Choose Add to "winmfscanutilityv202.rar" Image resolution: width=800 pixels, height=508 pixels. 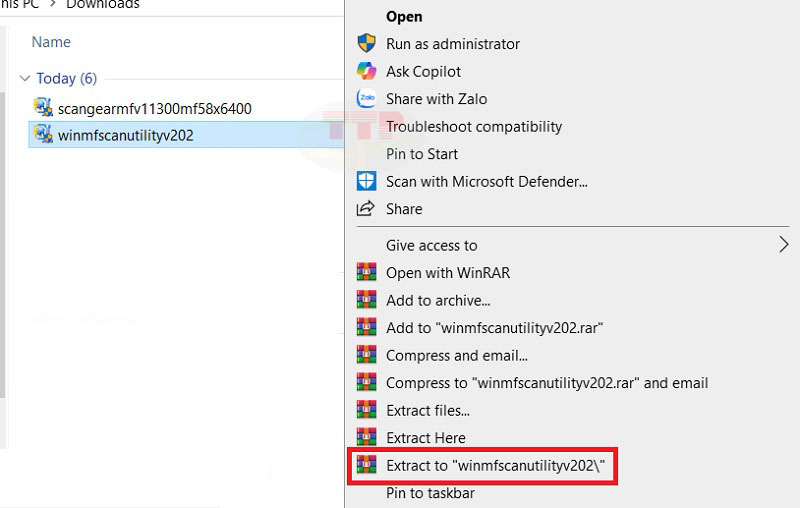pos(494,328)
